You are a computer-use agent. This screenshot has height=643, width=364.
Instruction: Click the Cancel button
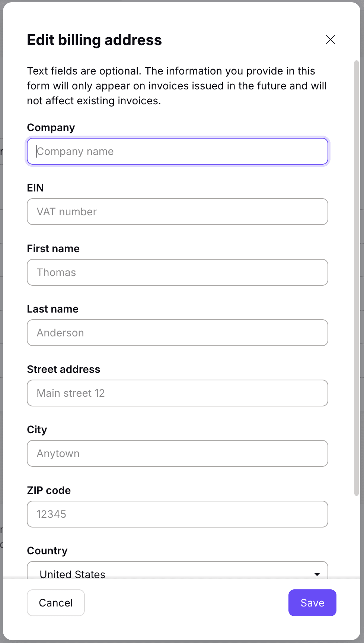click(55, 602)
